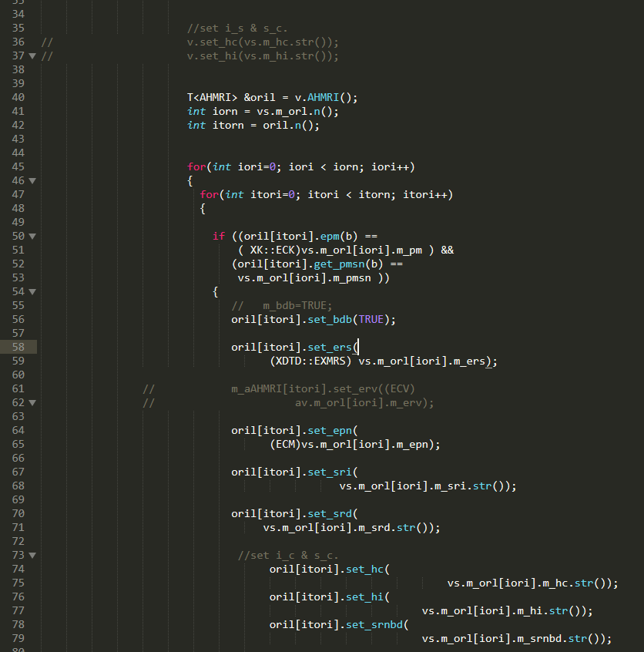Click line number 40 in the gutter

pos(18,98)
